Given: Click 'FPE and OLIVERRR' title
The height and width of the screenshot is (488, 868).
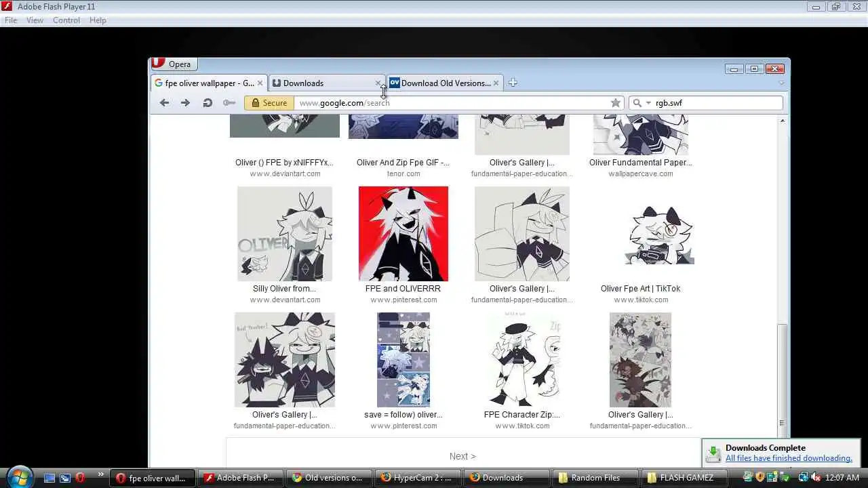Looking at the screenshot, I should coord(403,289).
